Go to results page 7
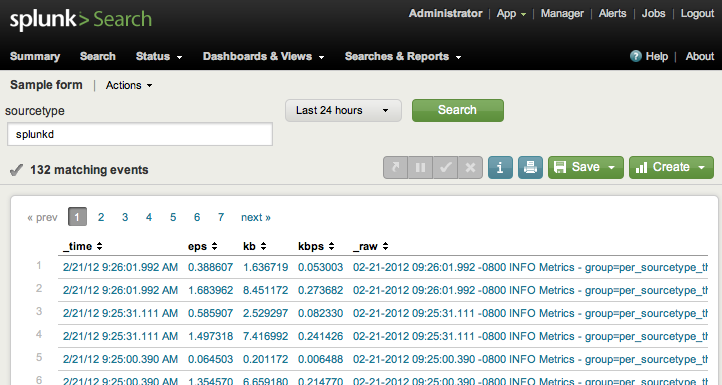Viewport: 722px width, 385px height. 221,217
